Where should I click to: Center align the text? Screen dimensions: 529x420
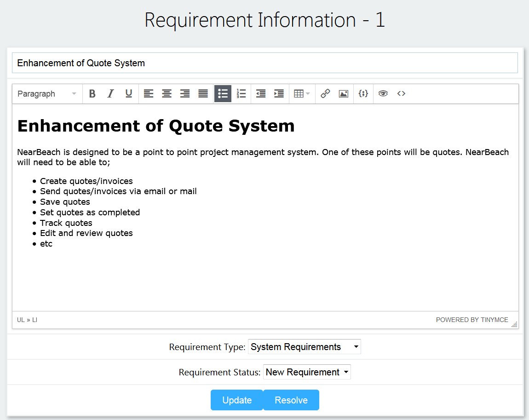167,93
